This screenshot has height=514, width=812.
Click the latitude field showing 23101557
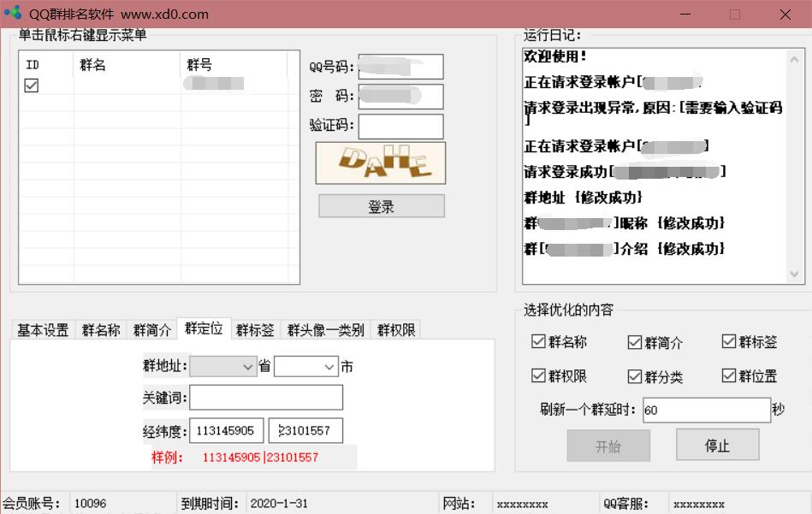pyautogui.click(x=305, y=431)
